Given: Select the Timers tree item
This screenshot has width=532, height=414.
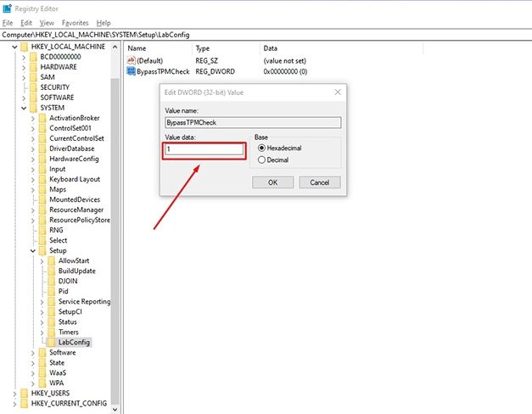Looking at the screenshot, I should [x=68, y=332].
